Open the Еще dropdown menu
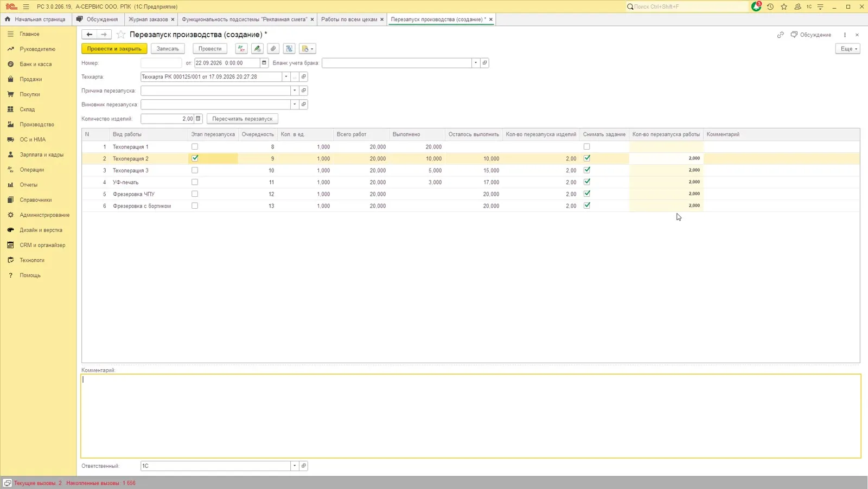This screenshot has height=489, width=868. [848, 49]
